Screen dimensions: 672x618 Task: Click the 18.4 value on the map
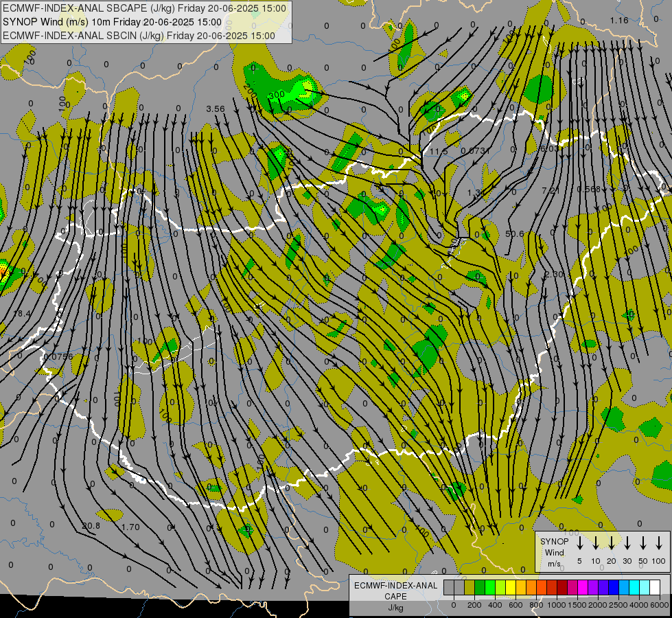[21, 314]
